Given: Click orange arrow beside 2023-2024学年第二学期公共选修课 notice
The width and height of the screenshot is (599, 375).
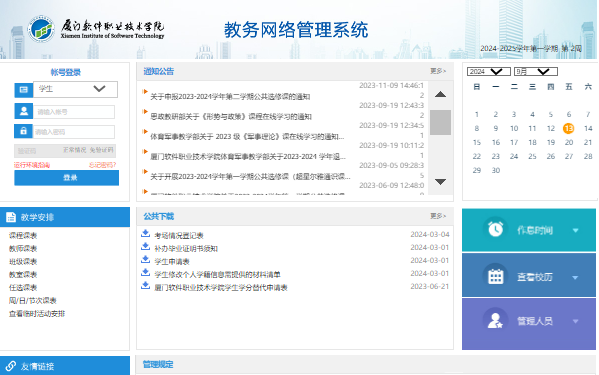Looking at the screenshot, I should click(x=145, y=92).
